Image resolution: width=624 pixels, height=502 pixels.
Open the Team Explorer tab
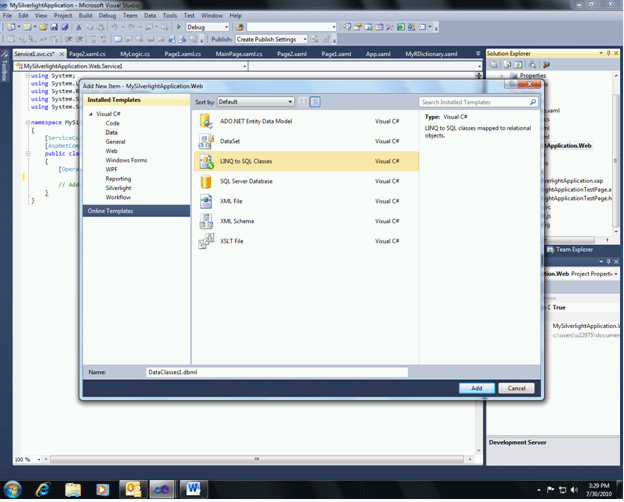pyautogui.click(x=570, y=250)
